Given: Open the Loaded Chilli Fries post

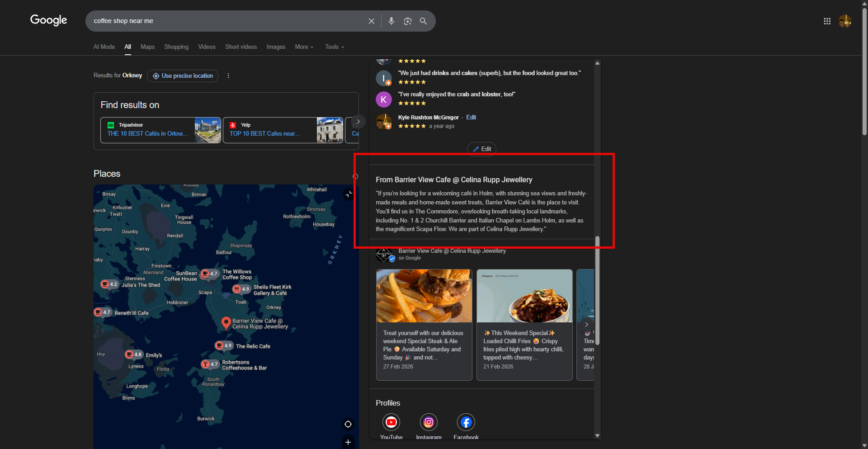Looking at the screenshot, I should coord(524,325).
